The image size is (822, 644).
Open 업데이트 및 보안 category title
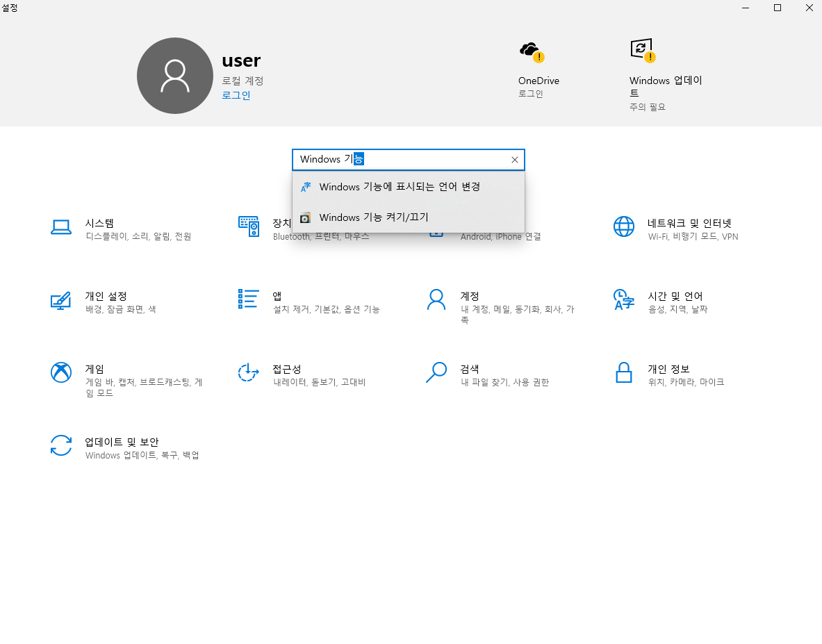(x=122, y=442)
